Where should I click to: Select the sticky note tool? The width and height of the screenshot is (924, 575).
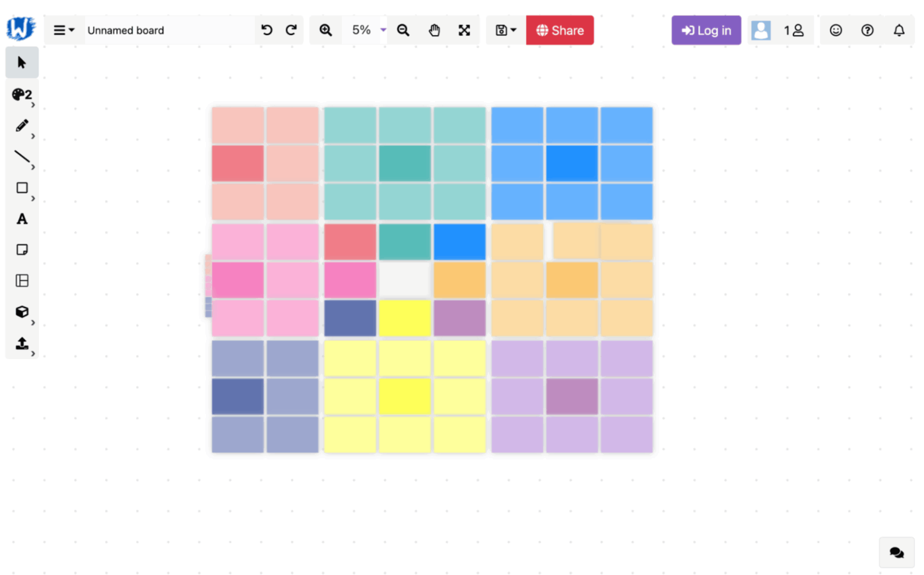coord(22,250)
